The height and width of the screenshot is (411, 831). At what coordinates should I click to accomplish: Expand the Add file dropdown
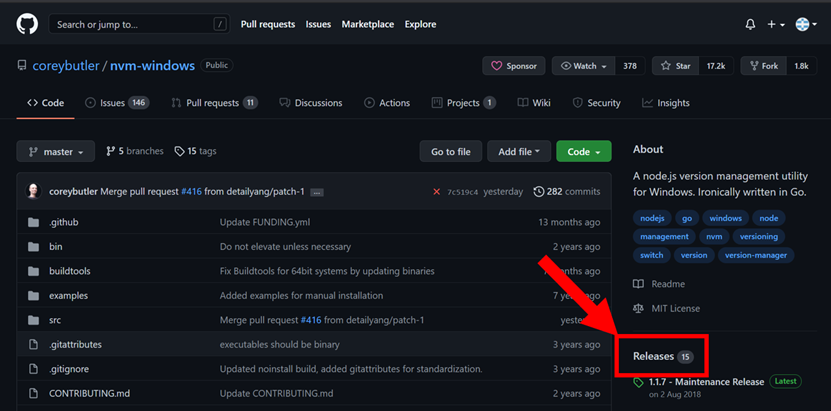(519, 151)
